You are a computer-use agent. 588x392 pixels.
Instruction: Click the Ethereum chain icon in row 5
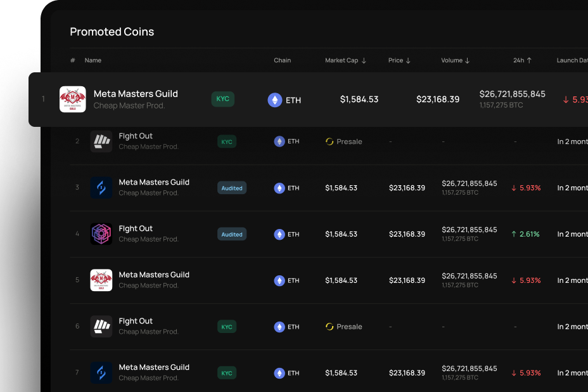tap(279, 280)
